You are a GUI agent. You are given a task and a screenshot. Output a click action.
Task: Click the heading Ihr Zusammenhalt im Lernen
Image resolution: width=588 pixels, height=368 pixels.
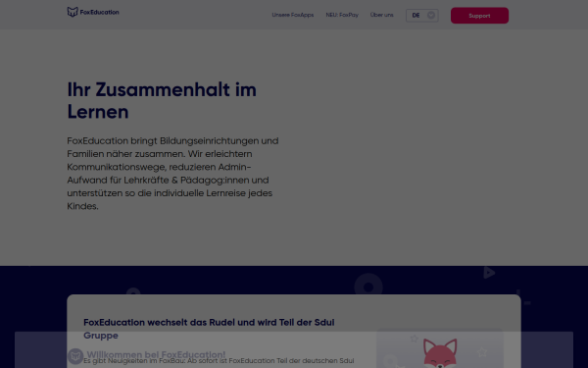(162, 101)
